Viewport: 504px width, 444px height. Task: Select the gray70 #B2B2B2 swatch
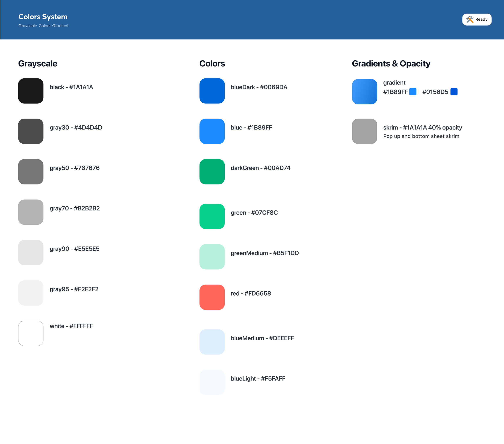click(x=31, y=212)
